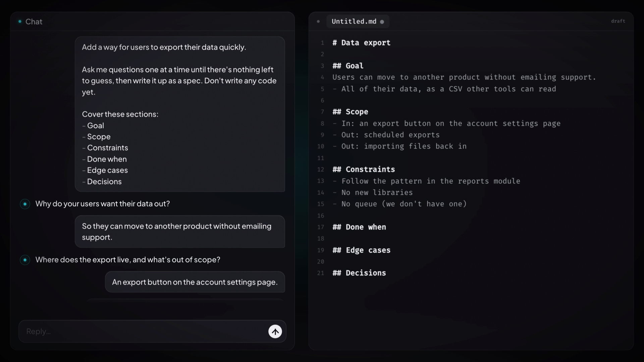Click the '## Constraints' heading in editor
Viewport: 644px width, 362px height.
pyautogui.click(x=364, y=169)
